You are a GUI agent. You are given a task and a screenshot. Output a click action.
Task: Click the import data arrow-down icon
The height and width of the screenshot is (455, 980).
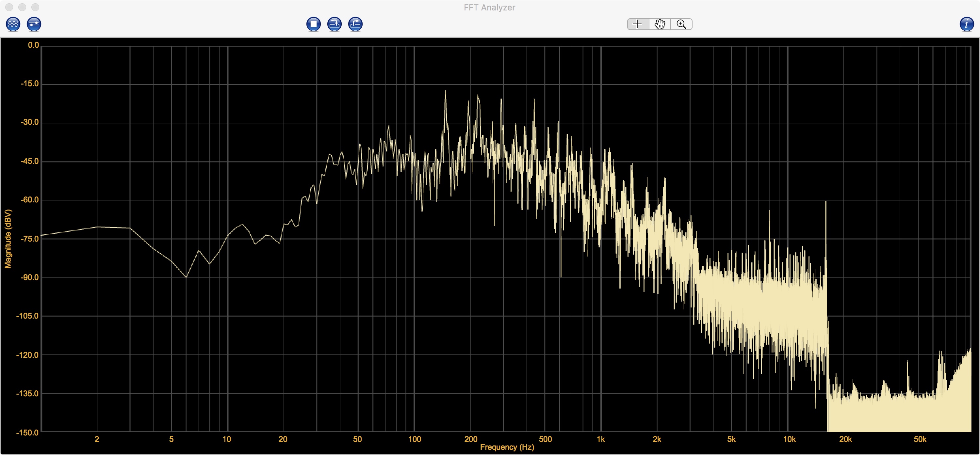[x=335, y=24]
